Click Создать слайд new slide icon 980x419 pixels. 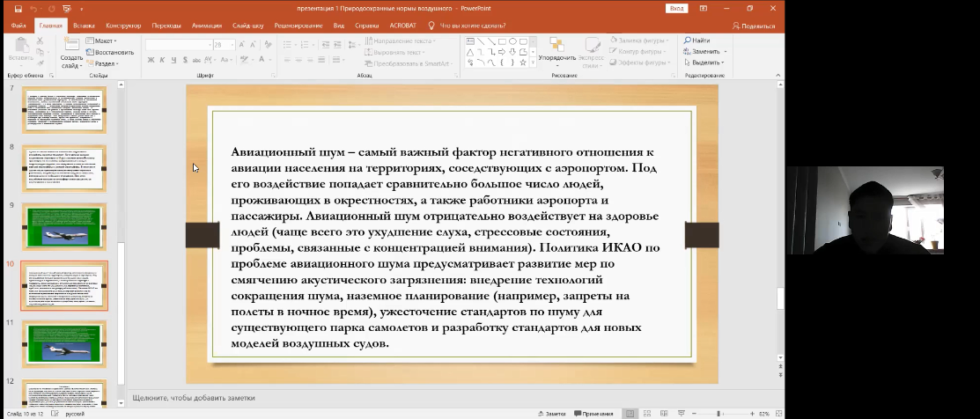point(71,46)
